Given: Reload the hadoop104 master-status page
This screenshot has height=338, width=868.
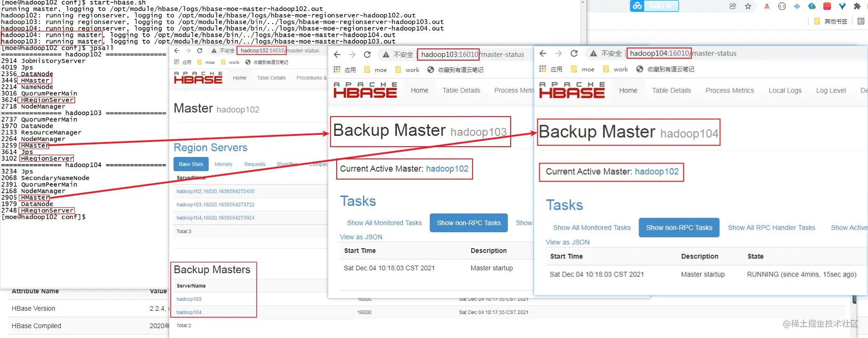Looking at the screenshot, I should tap(574, 54).
